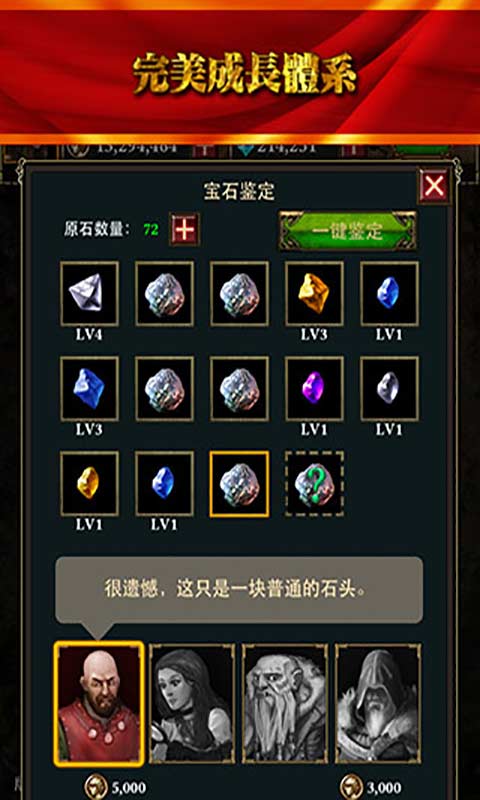Click the second raw stone in the top row
This screenshot has height=800, width=480.
[x=164, y=294]
